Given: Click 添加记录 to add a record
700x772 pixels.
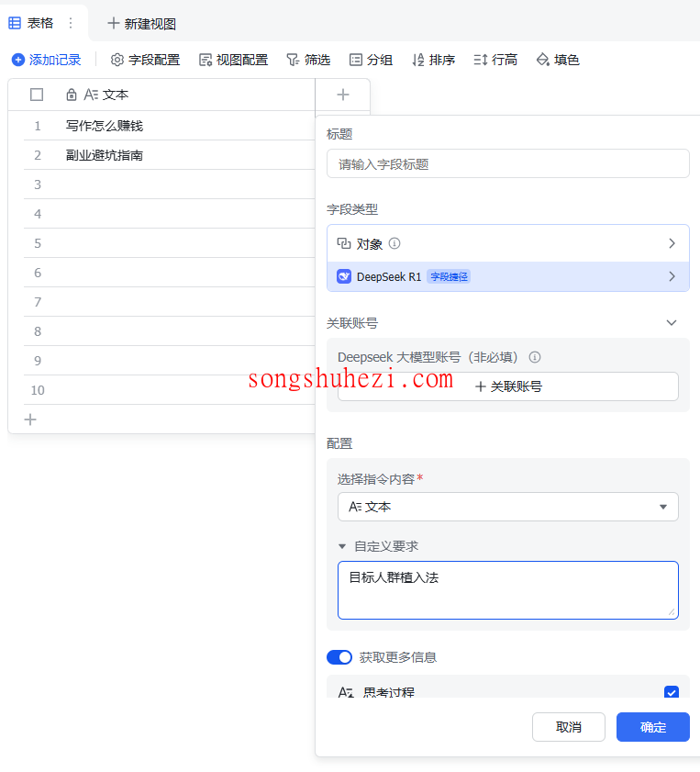Looking at the screenshot, I should [x=46, y=60].
